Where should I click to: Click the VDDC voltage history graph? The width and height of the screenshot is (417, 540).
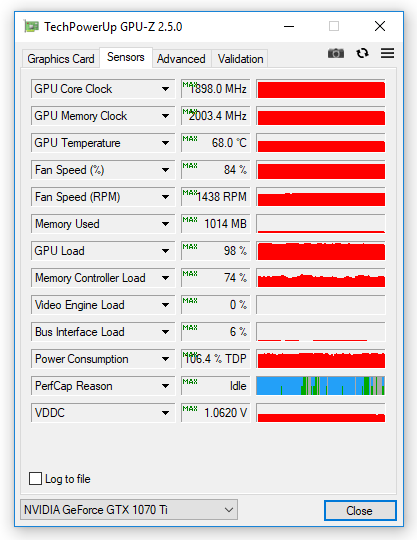coord(321,413)
